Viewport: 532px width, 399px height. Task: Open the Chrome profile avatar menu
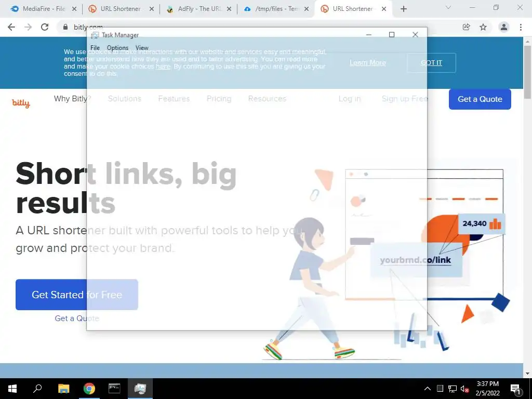[504, 27]
